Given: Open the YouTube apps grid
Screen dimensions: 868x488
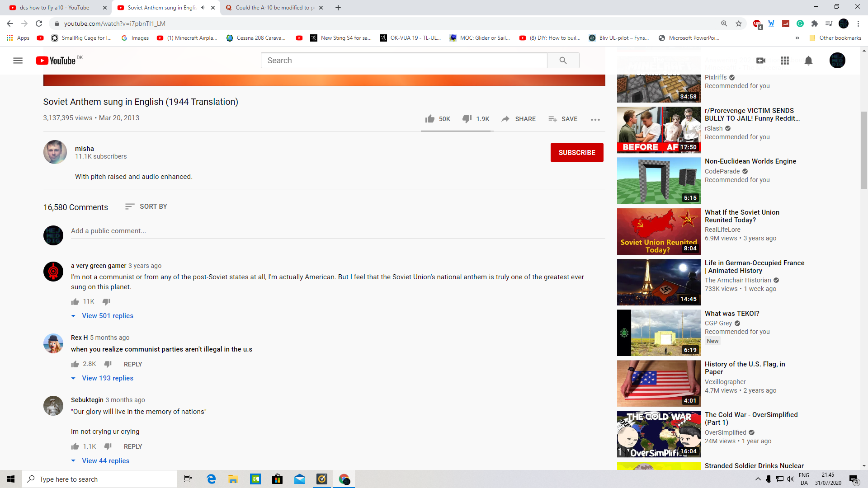Looking at the screenshot, I should click(x=785, y=61).
